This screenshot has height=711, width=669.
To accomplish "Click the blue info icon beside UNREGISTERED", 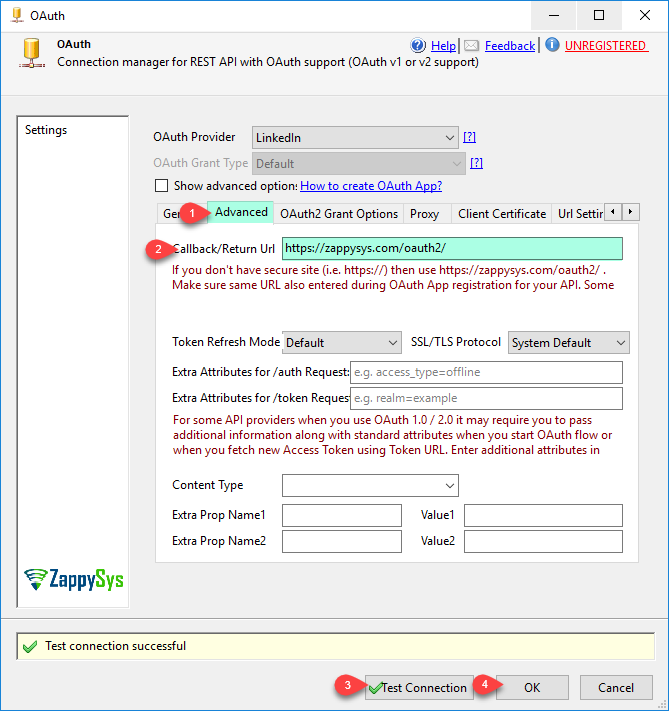I will coord(552,45).
